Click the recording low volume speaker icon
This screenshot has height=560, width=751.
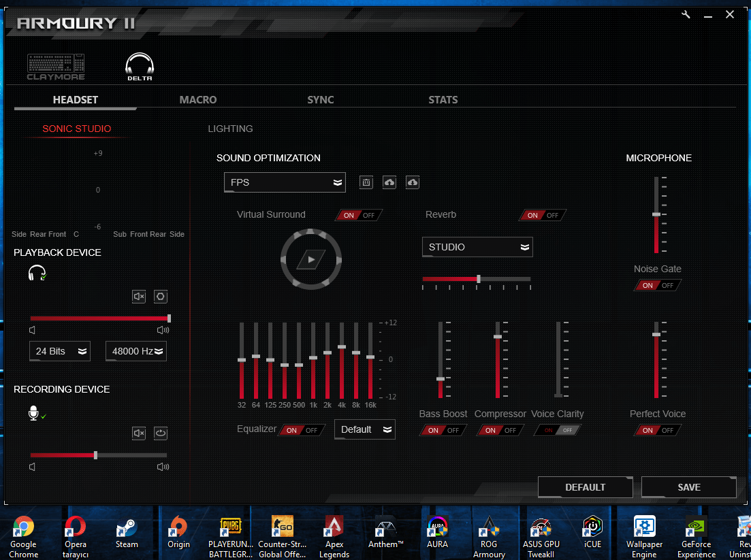click(32, 467)
